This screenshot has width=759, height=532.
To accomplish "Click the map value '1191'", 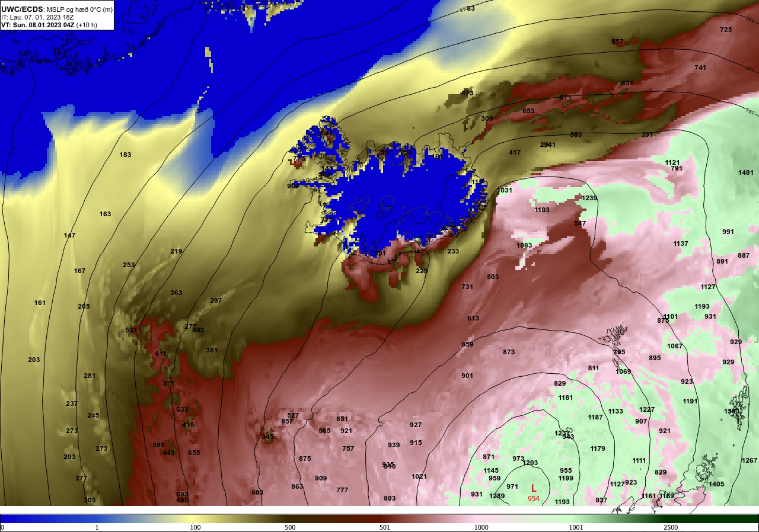I will (690, 401).
